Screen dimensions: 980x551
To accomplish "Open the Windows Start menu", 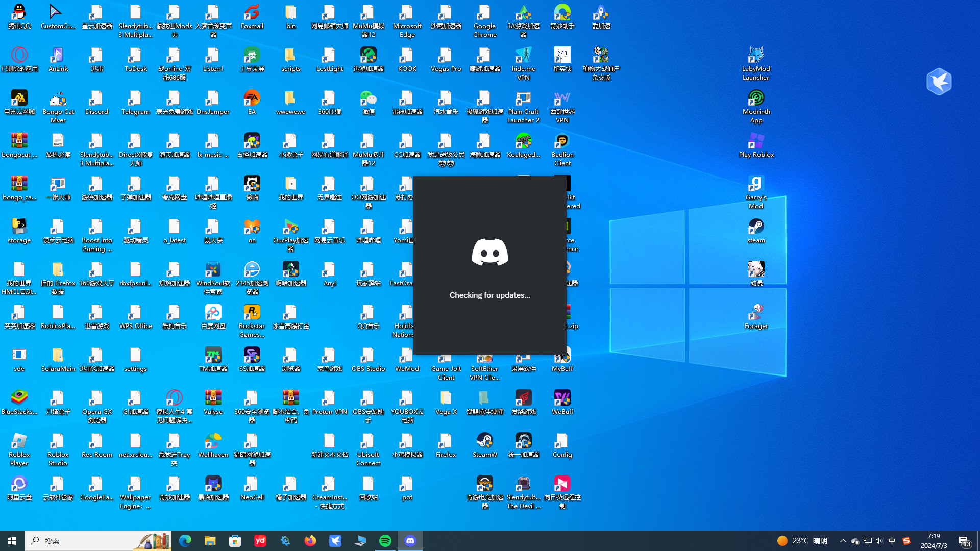I will point(12,541).
